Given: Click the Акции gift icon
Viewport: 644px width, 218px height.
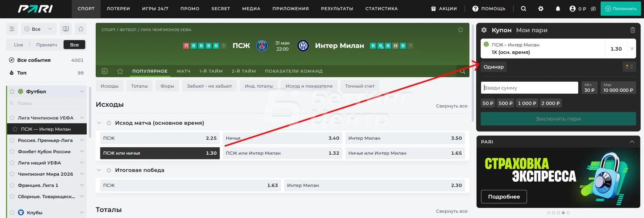Looking at the screenshot, I should (x=434, y=9).
